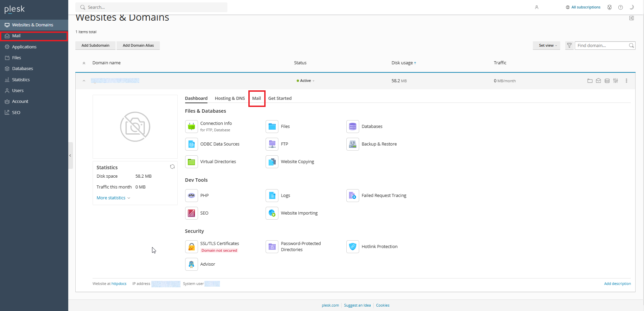The height and width of the screenshot is (311, 644).
Task: Open the Advisor icon
Action: [191, 264]
